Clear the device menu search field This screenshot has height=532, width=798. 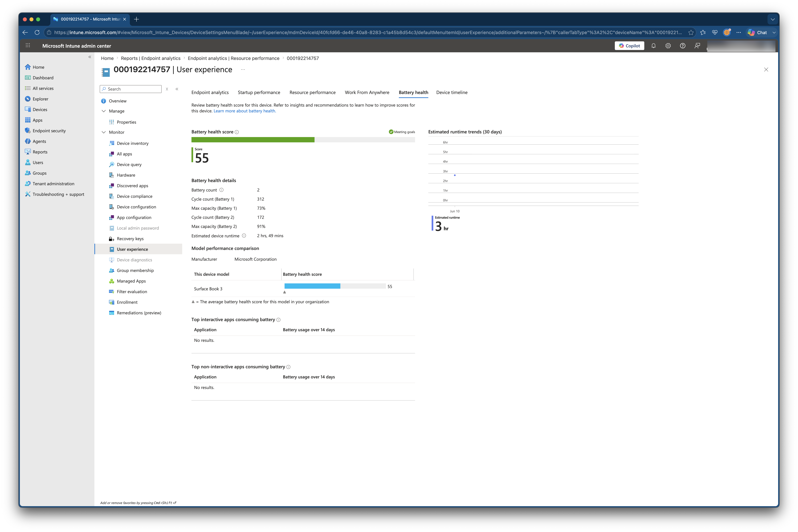click(167, 89)
